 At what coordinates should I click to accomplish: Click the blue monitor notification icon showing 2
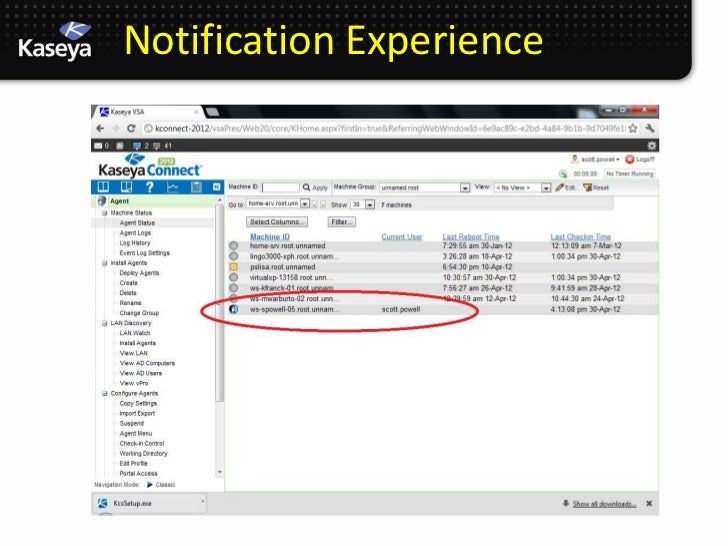pos(136,146)
